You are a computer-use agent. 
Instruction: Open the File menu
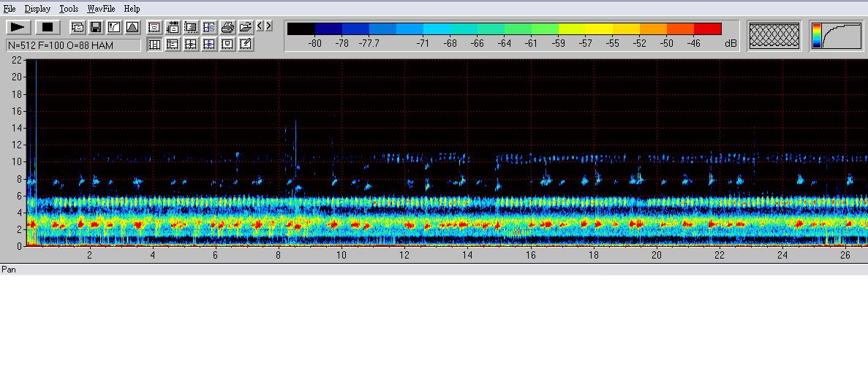point(10,9)
